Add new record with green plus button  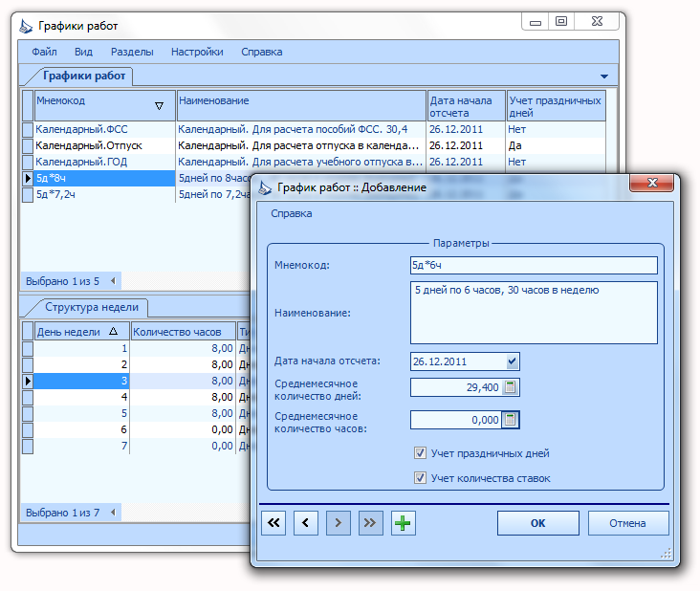point(404,523)
